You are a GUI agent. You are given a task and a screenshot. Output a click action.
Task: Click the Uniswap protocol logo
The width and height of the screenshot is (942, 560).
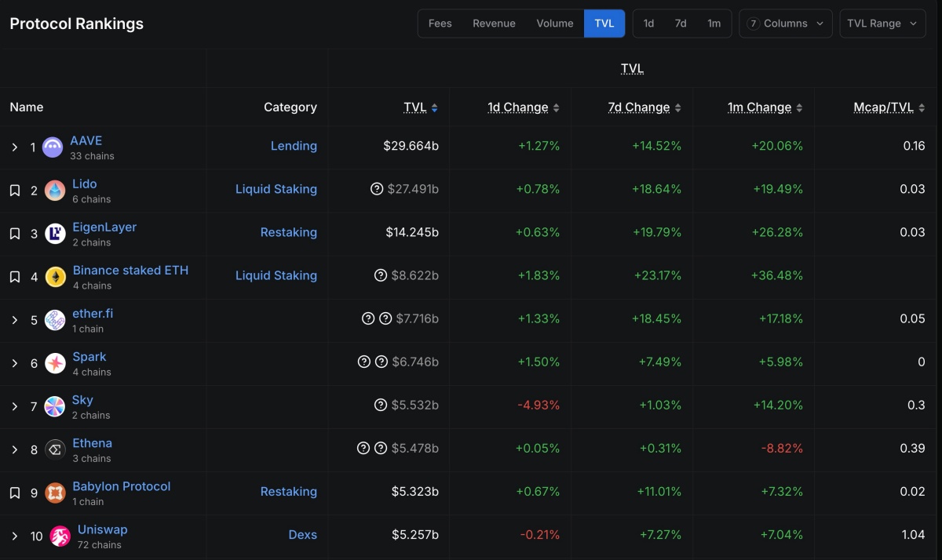tap(60, 536)
